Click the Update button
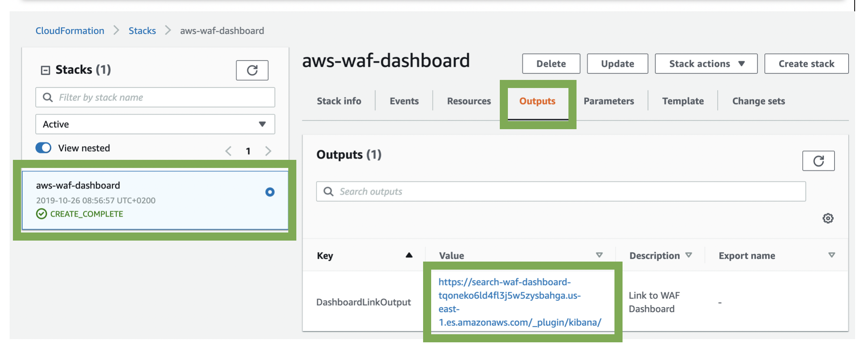868x352 pixels. click(x=618, y=64)
